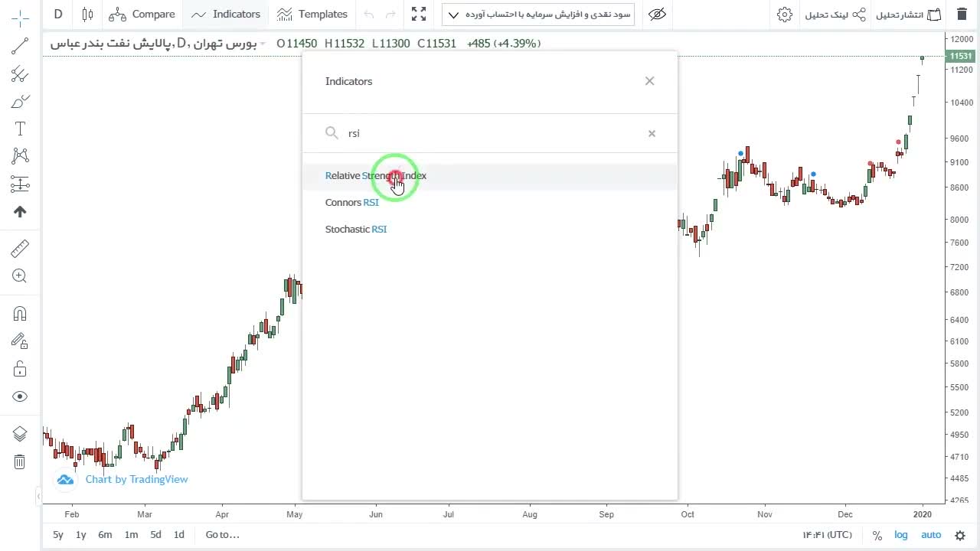Image resolution: width=980 pixels, height=551 pixels.
Task: Open the Compare symbol dialog
Action: point(142,14)
